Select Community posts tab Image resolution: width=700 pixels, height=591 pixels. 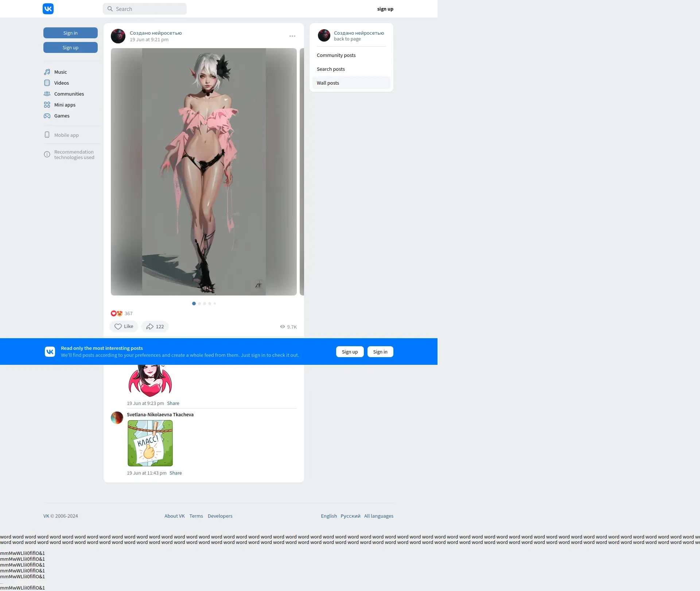pos(336,55)
